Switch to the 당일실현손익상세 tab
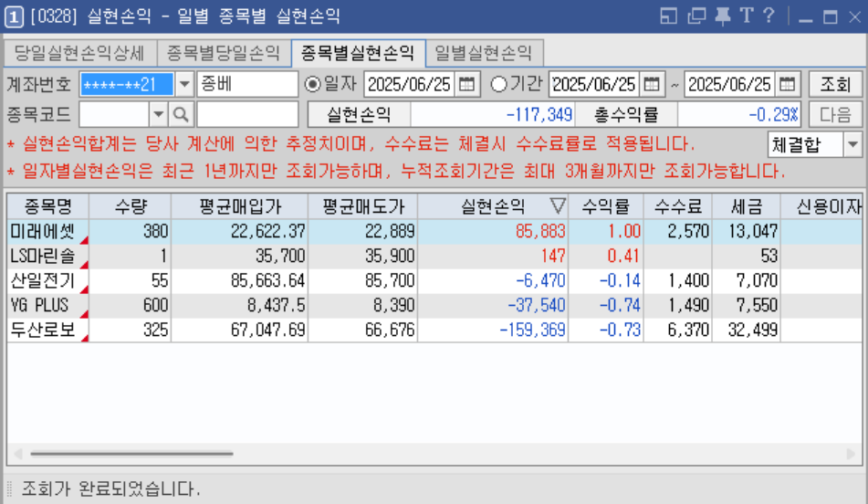 (80, 53)
